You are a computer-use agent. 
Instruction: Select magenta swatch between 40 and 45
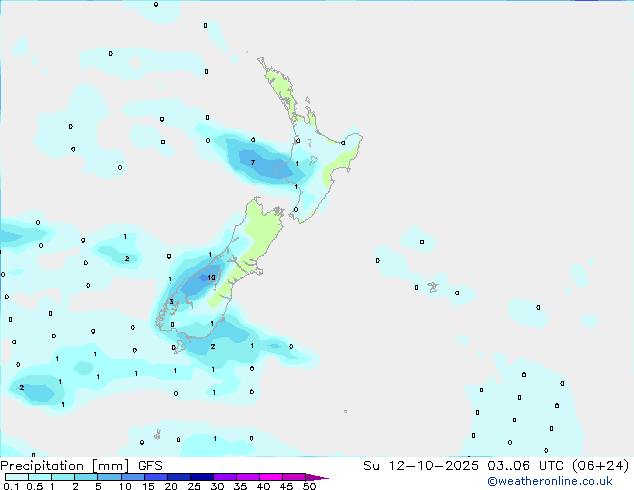tap(271, 477)
